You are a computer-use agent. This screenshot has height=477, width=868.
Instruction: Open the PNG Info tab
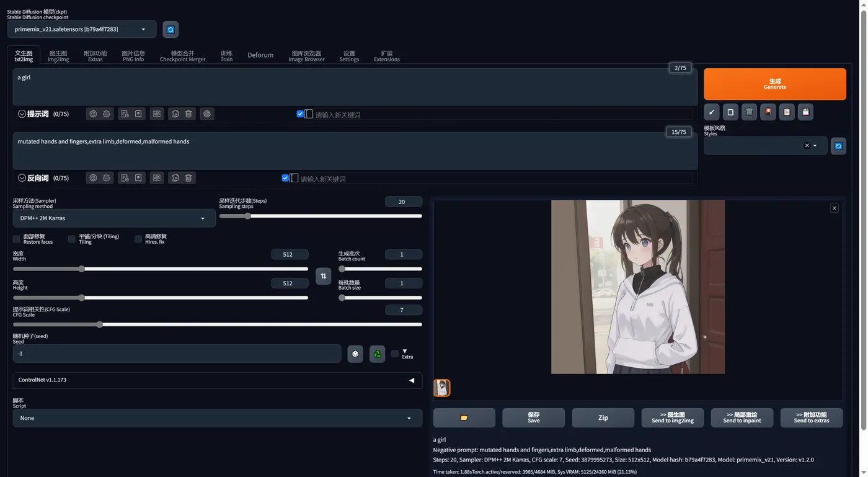(133, 56)
